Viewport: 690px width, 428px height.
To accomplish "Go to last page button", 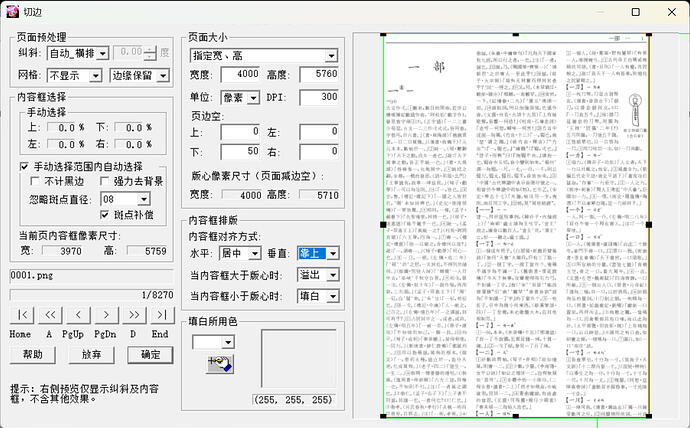I will (x=162, y=315).
